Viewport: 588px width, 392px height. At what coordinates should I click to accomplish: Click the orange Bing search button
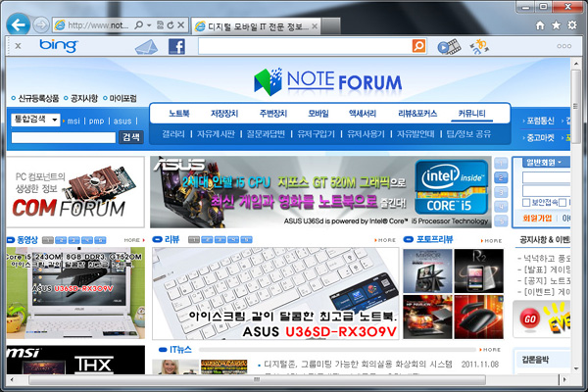[418, 46]
